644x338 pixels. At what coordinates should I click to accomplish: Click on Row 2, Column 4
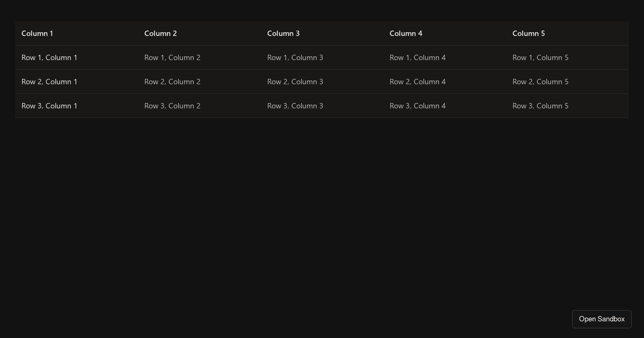[418, 82]
